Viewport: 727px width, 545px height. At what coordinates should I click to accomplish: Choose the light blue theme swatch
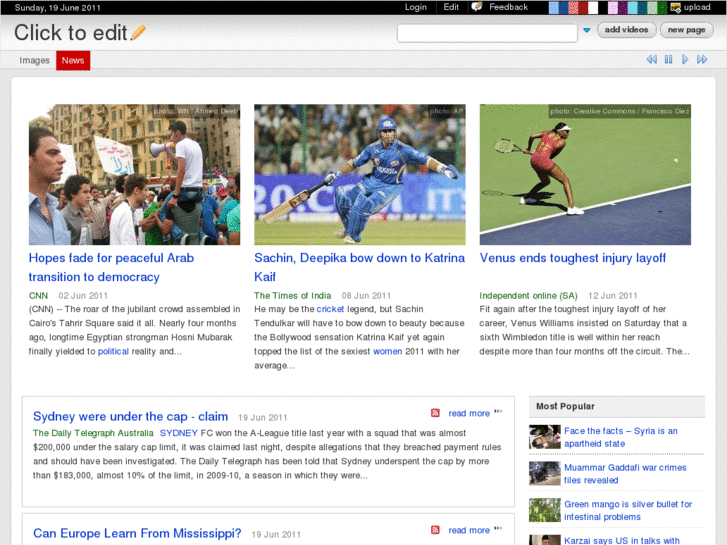tap(554, 7)
